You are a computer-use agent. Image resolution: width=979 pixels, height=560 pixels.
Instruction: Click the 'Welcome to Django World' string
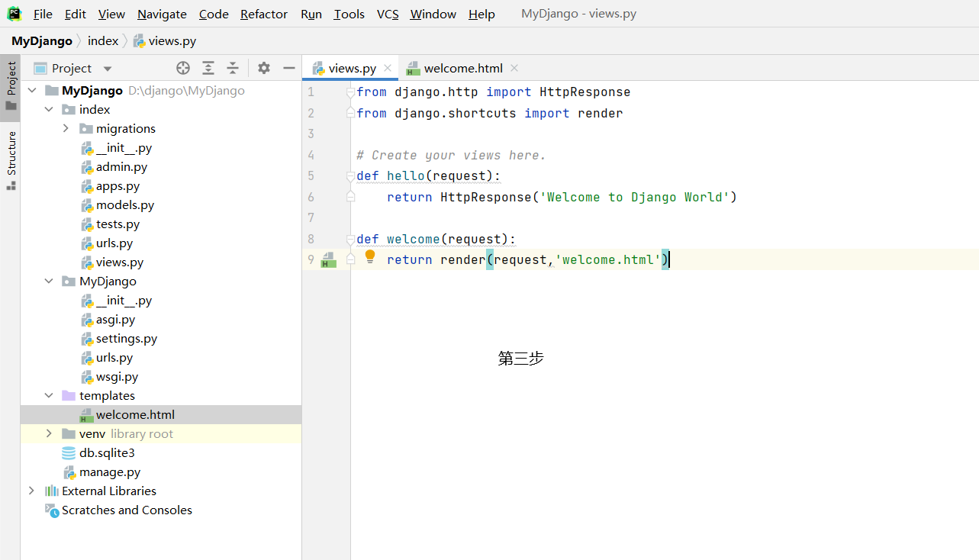[634, 197]
